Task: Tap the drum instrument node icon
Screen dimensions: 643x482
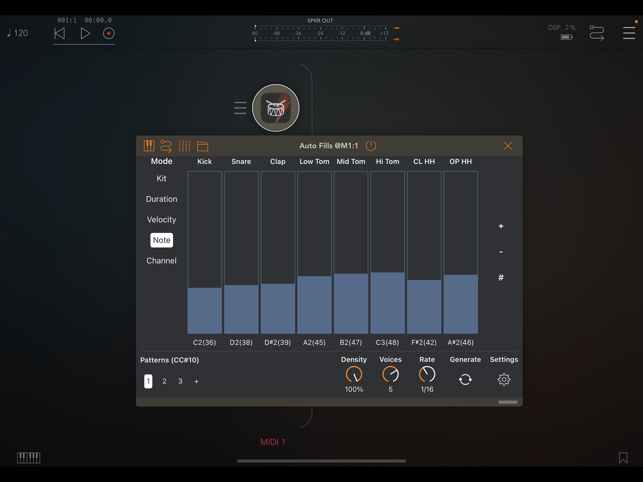Action: 275,108
